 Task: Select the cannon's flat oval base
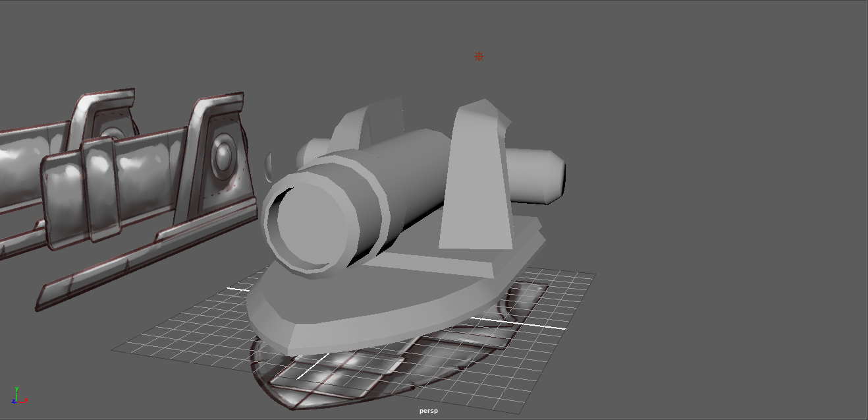369,310
